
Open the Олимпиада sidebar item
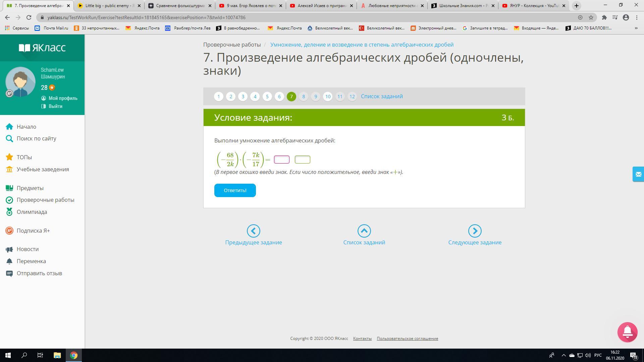click(x=32, y=212)
